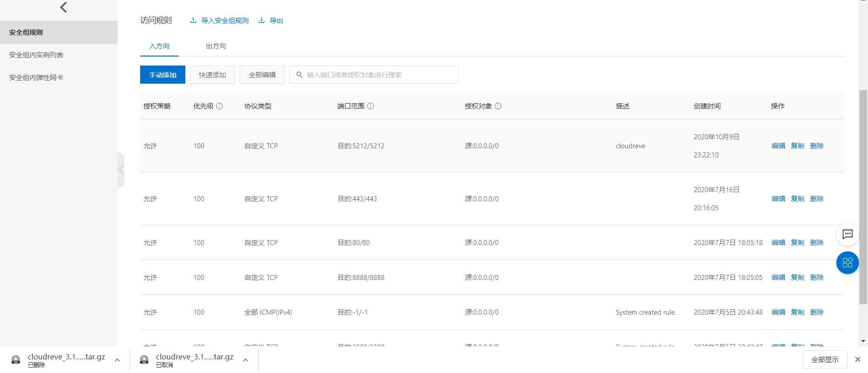This screenshot has height=373, width=868.
Task: Click the priority info icon in table header
Action: point(220,106)
